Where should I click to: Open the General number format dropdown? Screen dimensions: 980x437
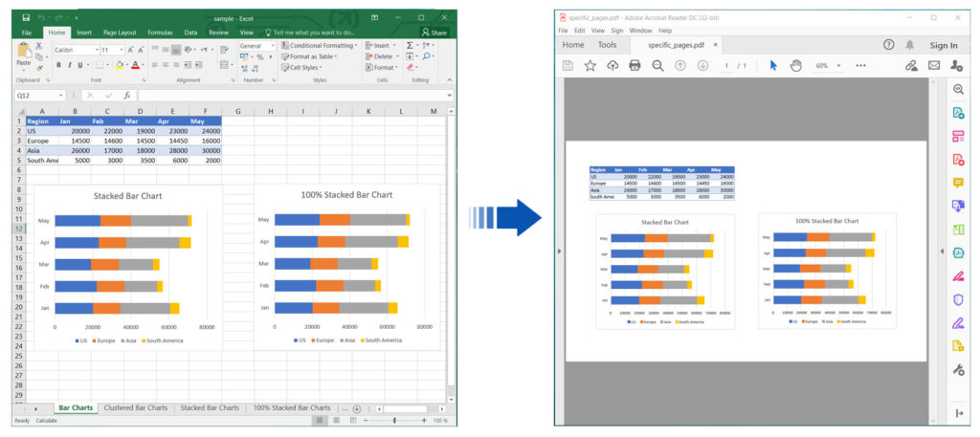(x=256, y=45)
